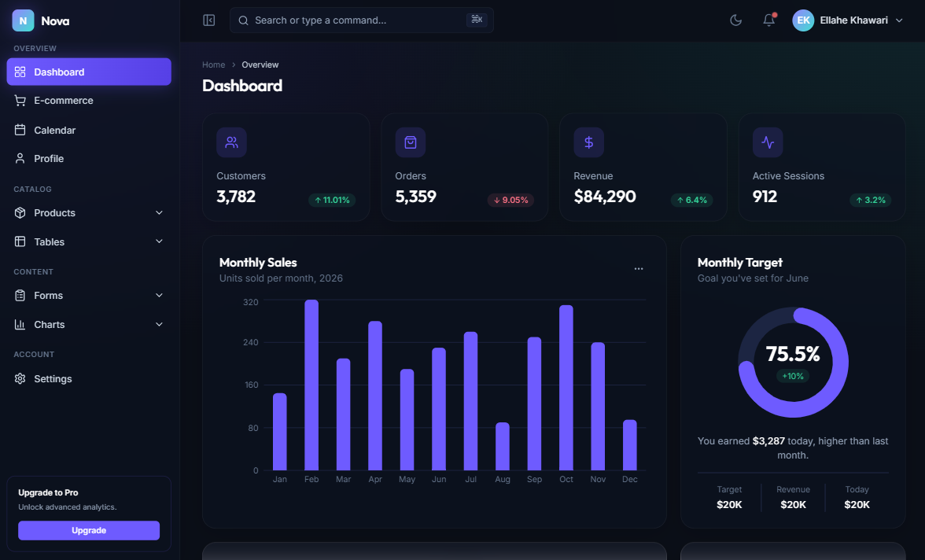Viewport: 925px width, 560px height.
Task: Click the Nova logo icon
Action: (23, 20)
